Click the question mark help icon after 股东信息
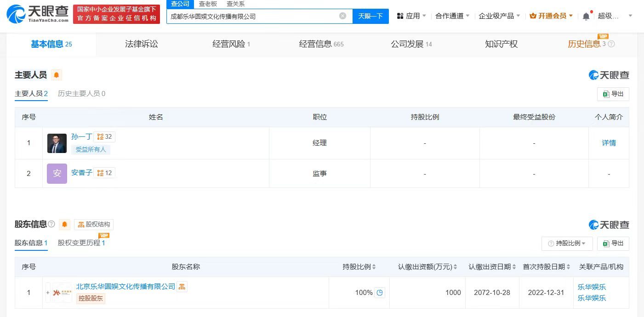This screenshot has width=644, height=317. (51, 225)
